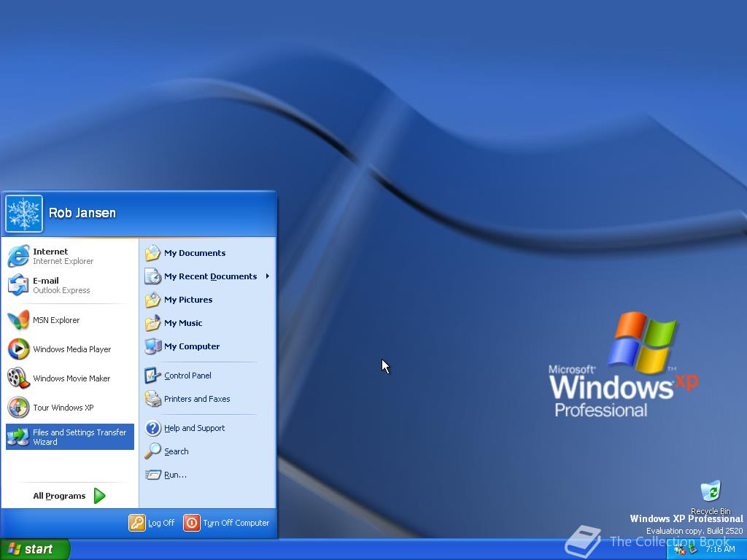The width and height of the screenshot is (747, 560).
Task: Click the 7:16 AM taskbar clock
Action: (x=720, y=550)
